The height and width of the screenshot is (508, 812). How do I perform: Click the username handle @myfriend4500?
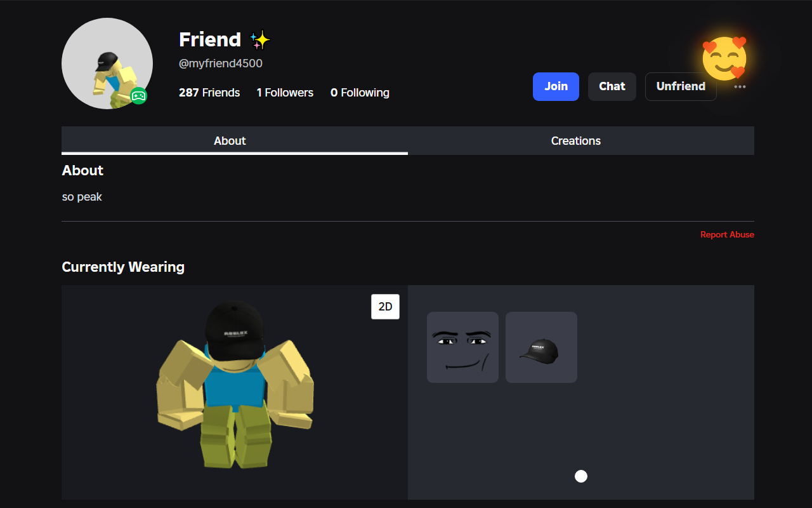coord(220,63)
